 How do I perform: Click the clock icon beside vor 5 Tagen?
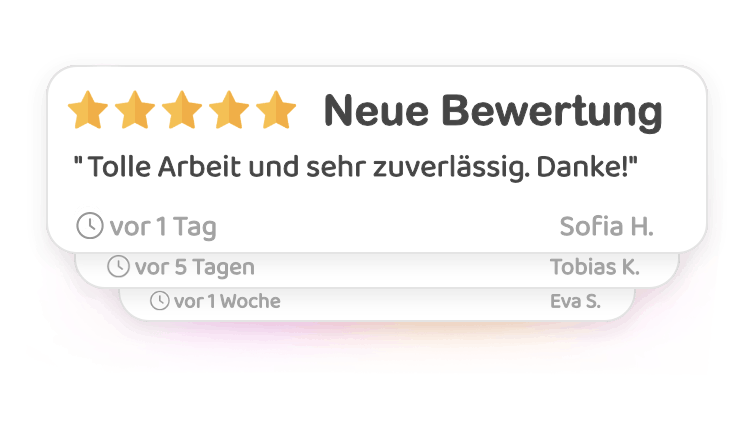118,267
